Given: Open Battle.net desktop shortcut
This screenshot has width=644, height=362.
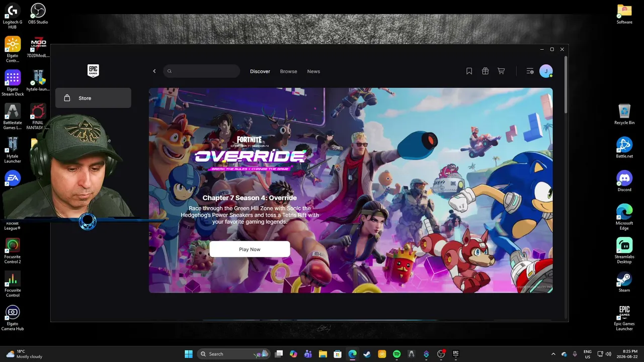Looking at the screenshot, I should click(x=624, y=148).
